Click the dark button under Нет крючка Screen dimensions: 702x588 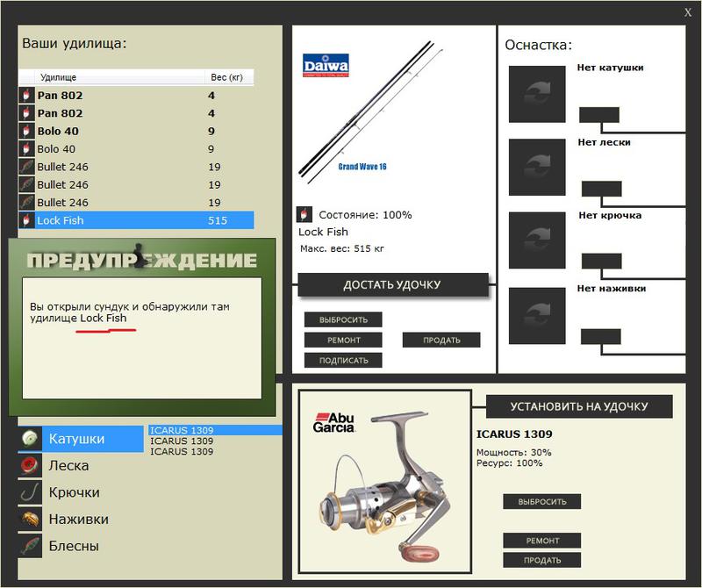pyautogui.click(x=601, y=261)
